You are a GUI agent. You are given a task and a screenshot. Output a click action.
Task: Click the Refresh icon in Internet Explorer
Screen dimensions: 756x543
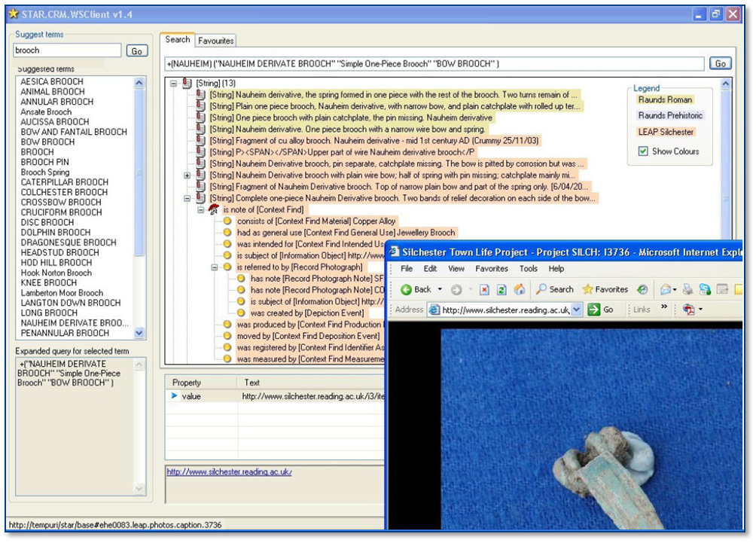coord(501,290)
